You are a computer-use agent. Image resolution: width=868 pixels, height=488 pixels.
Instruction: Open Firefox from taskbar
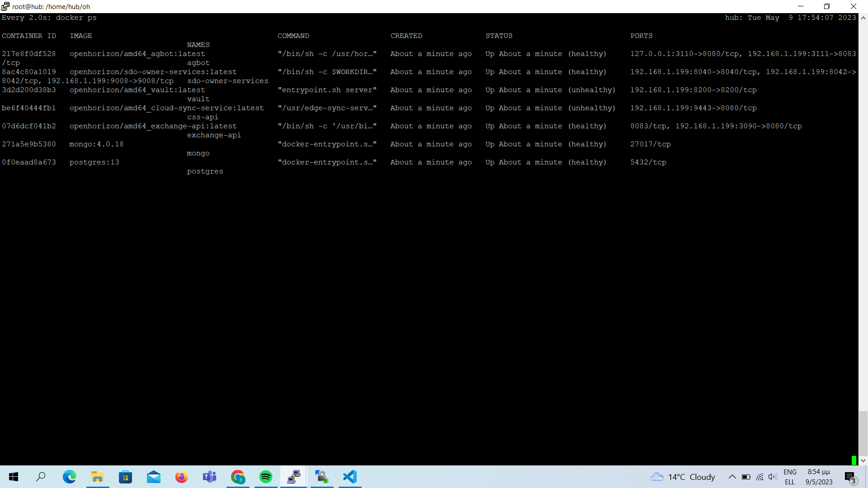point(182,477)
